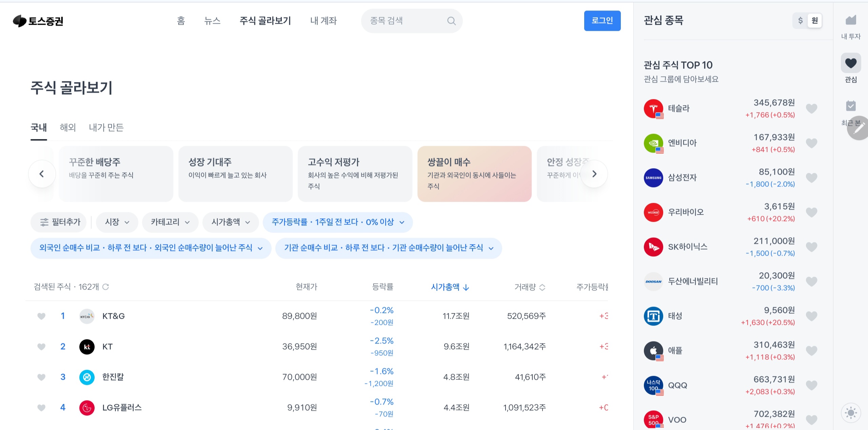Switch currency to dollar

tap(800, 21)
